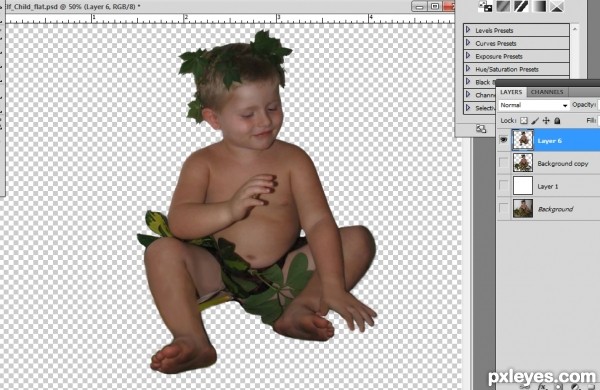The height and width of the screenshot is (390, 600).
Task: Click the horizontal ruler at mark 2
Action: (x=185, y=18)
